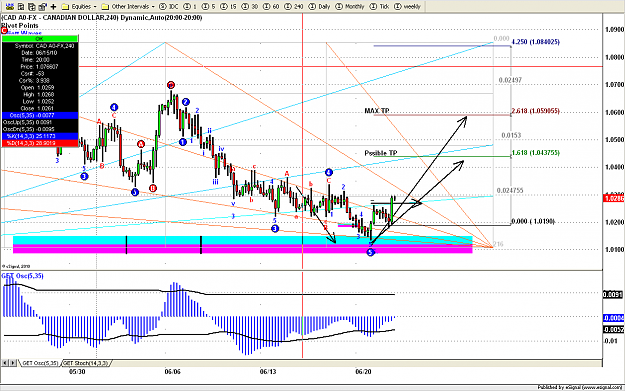Click the MAX TP annotation text
625x391 pixels.
pyautogui.click(x=377, y=111)
